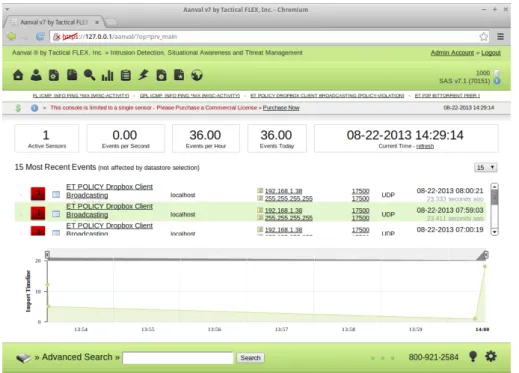Open the Admin Account link
The width and height of the screenshot is (519, 373).
452,53
